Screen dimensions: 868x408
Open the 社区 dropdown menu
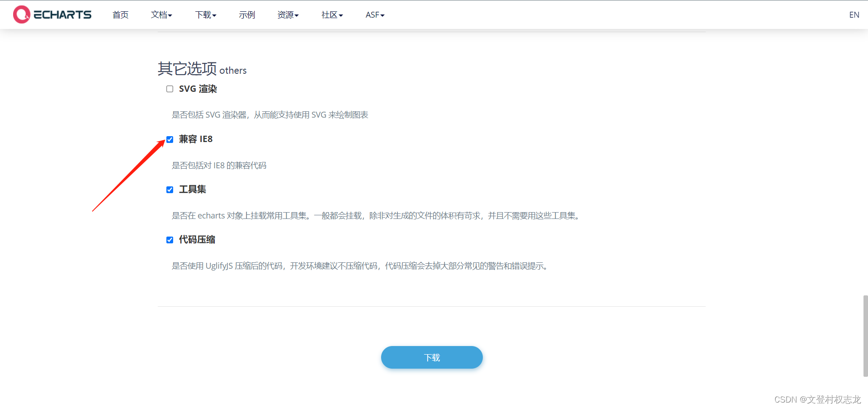coord(331,14)
